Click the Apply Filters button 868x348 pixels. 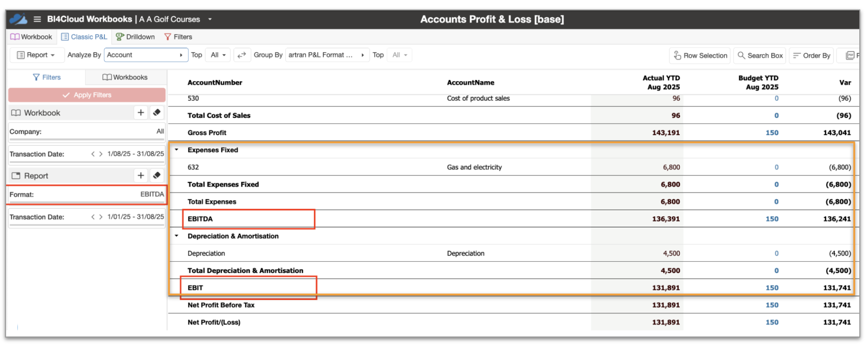click(x=87, y=95)
